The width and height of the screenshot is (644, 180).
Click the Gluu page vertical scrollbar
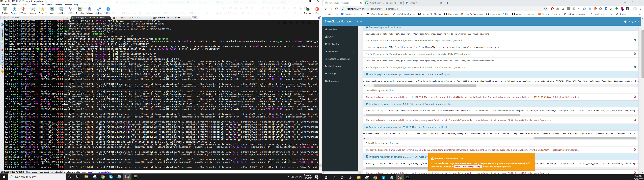pyautogui.click(x=642, y=54)
